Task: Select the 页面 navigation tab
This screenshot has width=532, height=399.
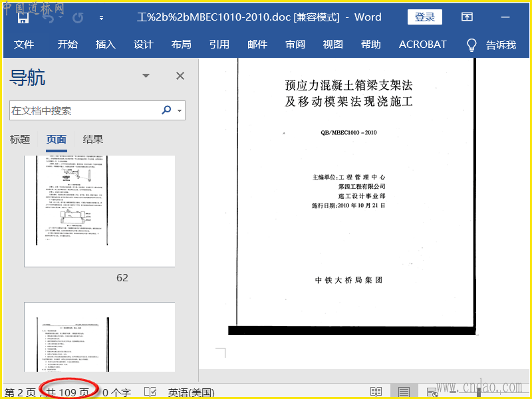Action: pyautogui.click(x=57, y=140)
